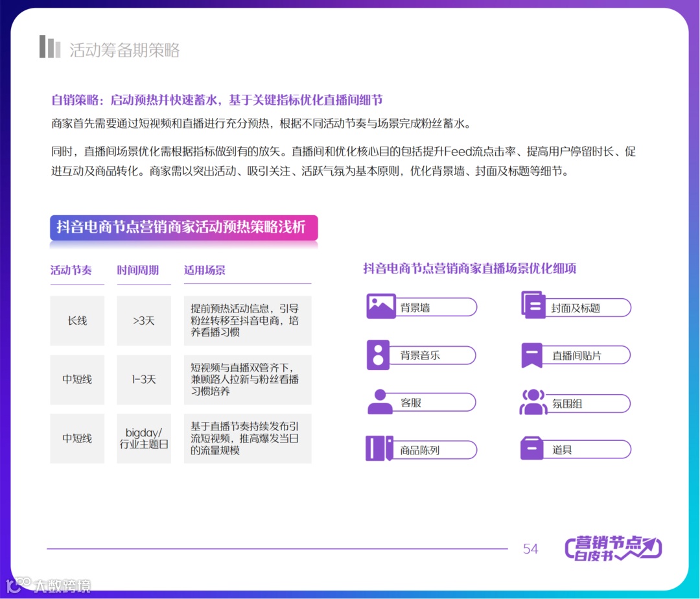Click the 商品陈列 display icon

(379, 448)
